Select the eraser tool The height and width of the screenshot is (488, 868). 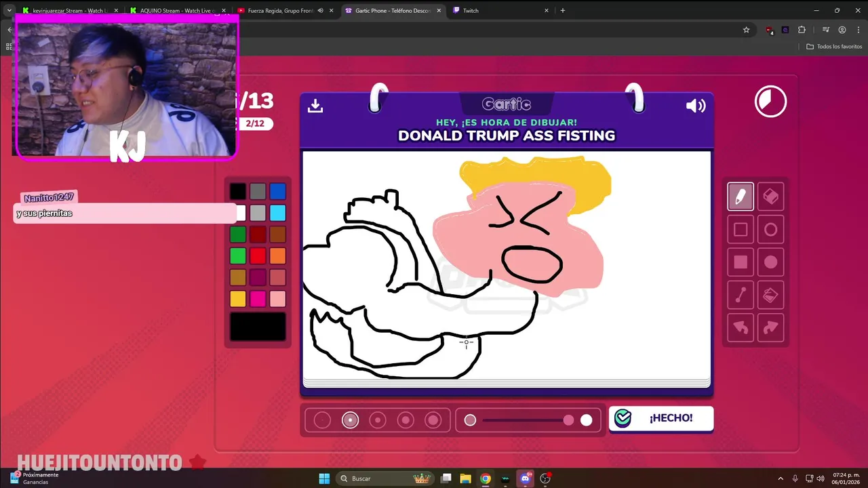[770, 197]
